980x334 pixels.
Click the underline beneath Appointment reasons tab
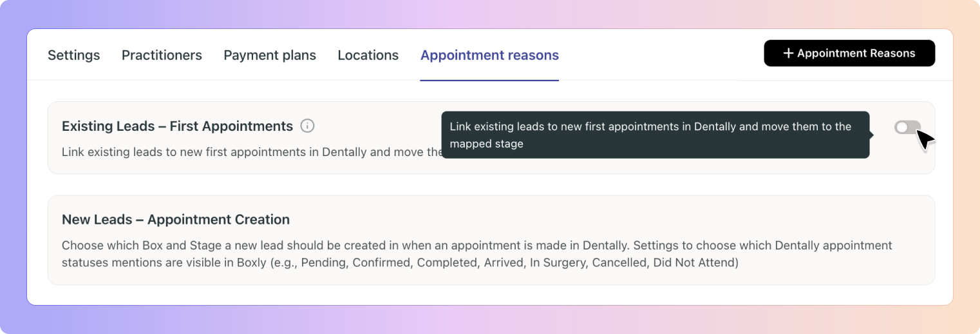coord(489,80)
